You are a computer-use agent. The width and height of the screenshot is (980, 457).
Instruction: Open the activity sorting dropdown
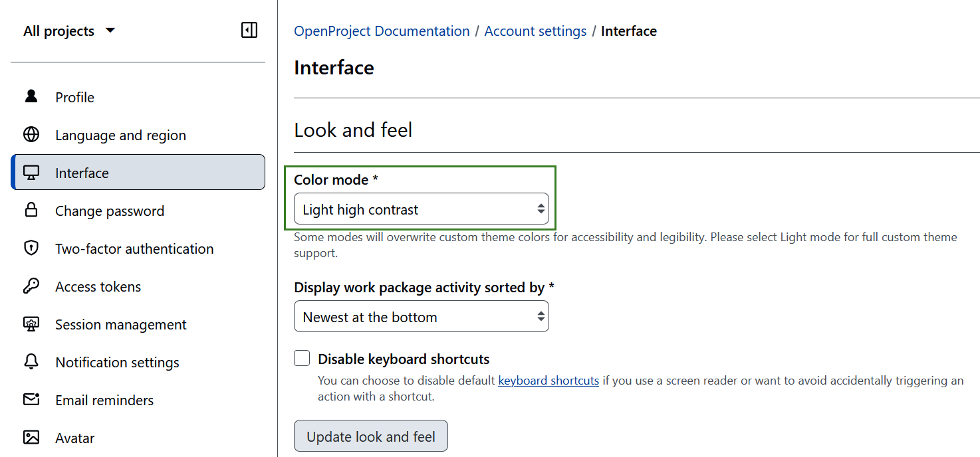click(x=421, y=317)
